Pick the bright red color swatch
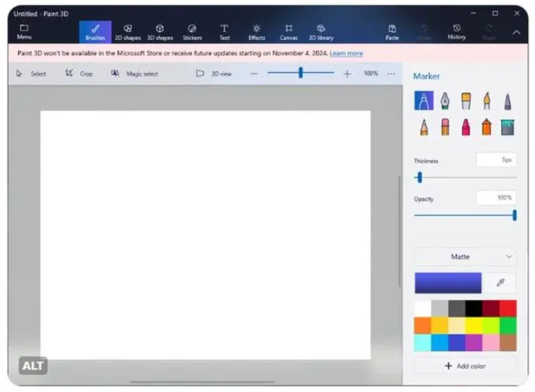 (508, 308)
